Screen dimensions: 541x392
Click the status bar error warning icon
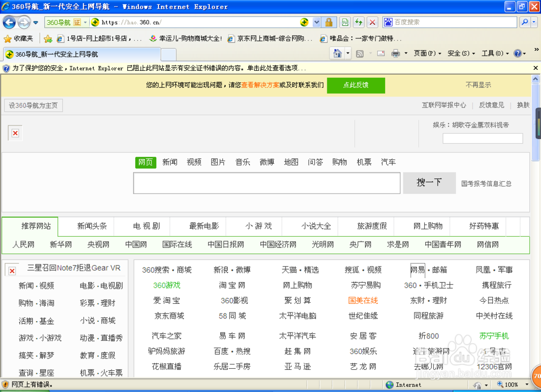click(x=5, y=385)
